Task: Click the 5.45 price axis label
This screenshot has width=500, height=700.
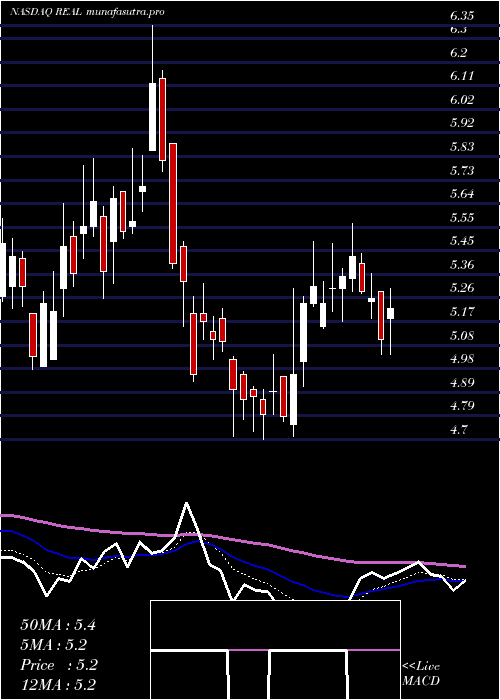Action: 462,241
